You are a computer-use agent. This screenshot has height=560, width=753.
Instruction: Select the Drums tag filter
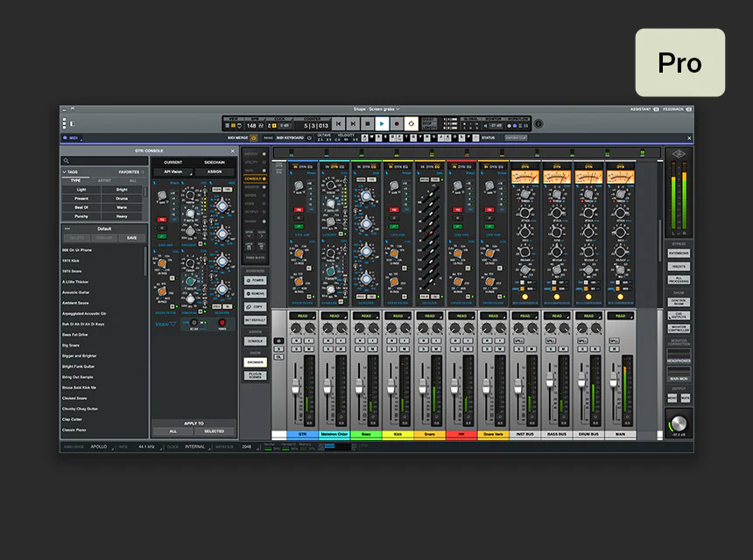(x=122, y=198)
